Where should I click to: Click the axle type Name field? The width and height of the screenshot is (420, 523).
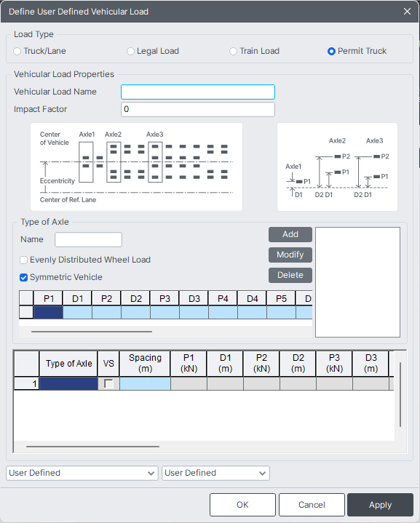coord(89,239)
